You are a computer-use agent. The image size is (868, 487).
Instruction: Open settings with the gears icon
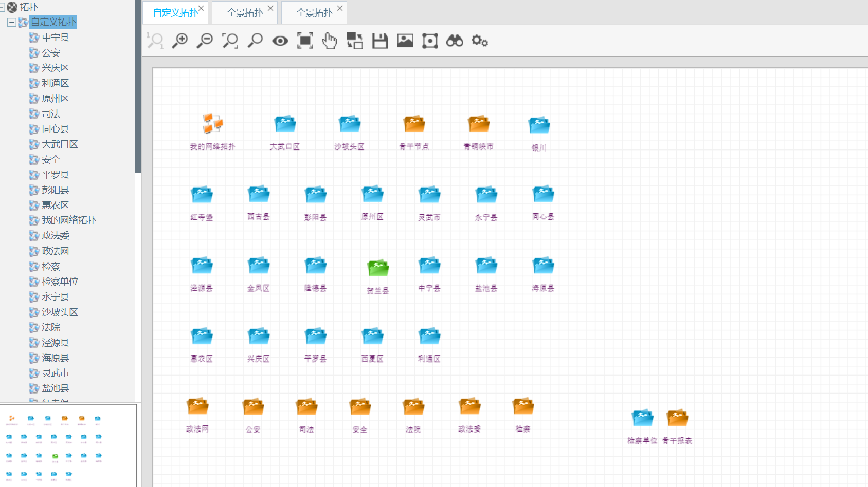(480, 41)
